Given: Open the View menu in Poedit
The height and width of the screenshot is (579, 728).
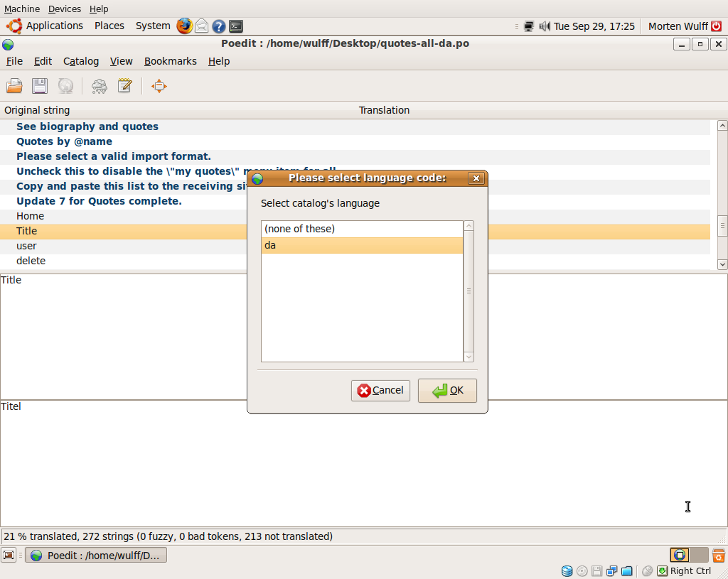Looking at the screenshot, I should click(x=121, y=61).
